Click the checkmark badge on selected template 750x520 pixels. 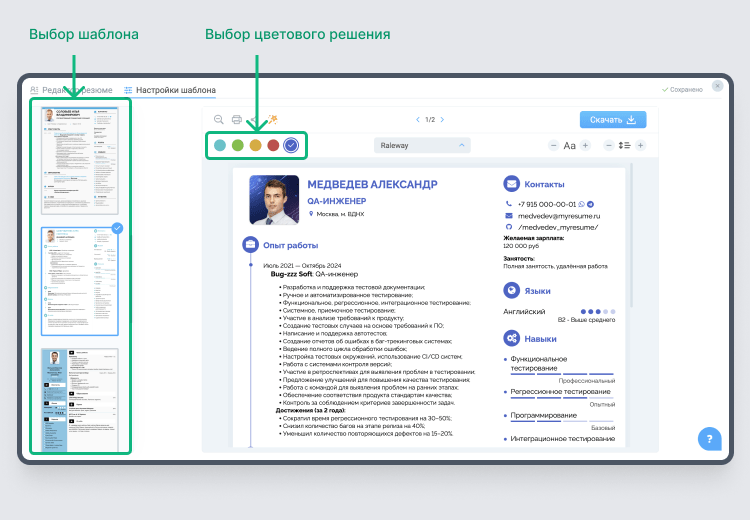(x=117, y=228)
